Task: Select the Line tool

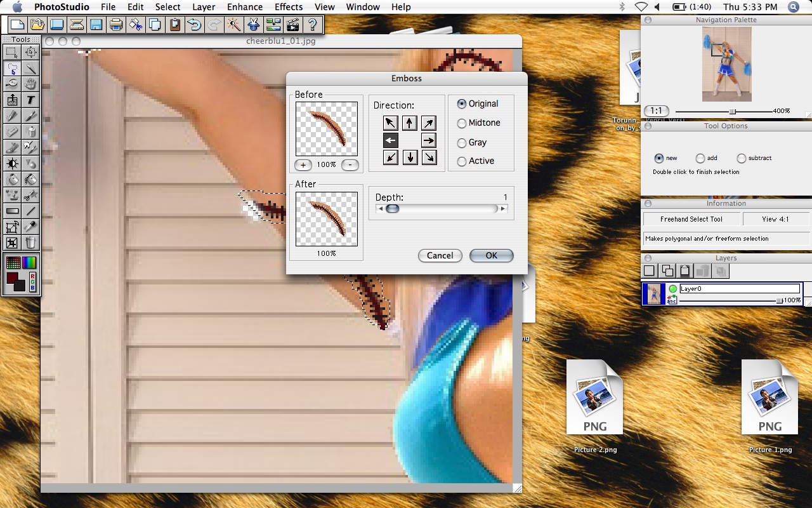Action: pos(30,211)
